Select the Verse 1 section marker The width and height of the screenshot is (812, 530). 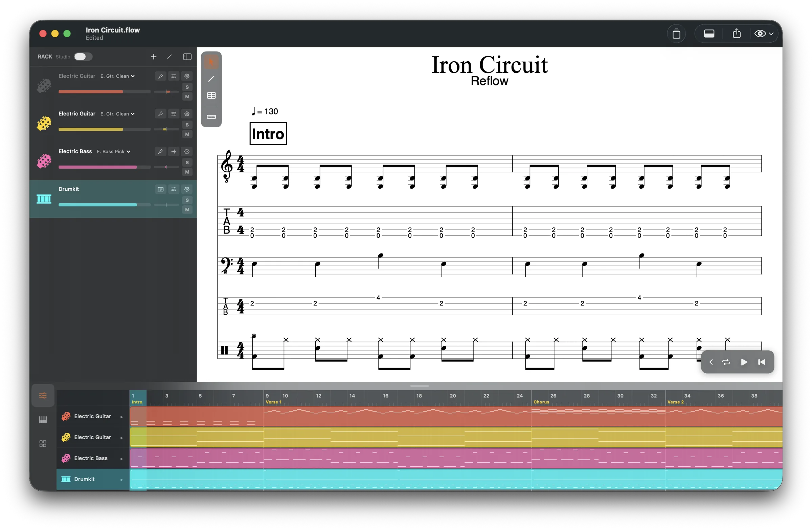tap(273, 402)
